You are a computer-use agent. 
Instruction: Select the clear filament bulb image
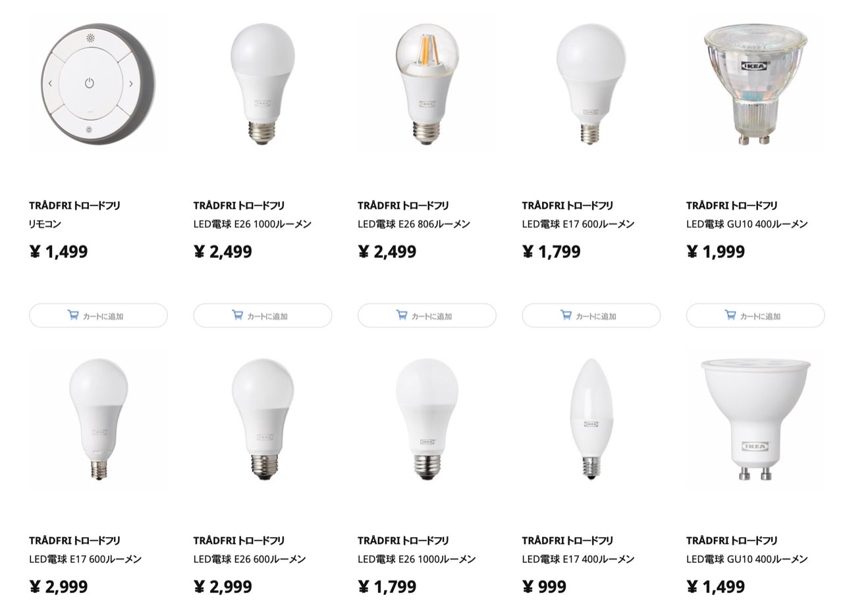pos(426,82)
